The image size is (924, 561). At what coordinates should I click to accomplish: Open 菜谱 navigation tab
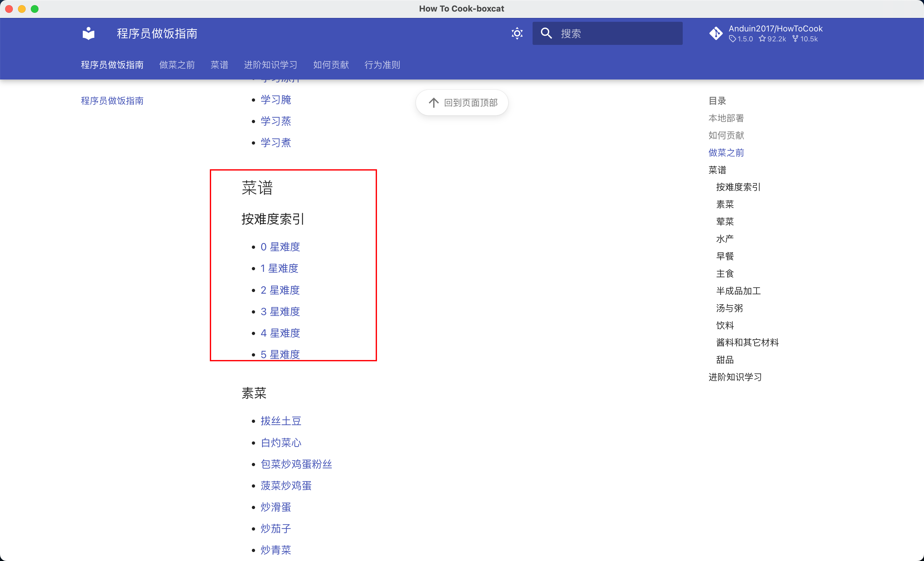pos(219,65)
